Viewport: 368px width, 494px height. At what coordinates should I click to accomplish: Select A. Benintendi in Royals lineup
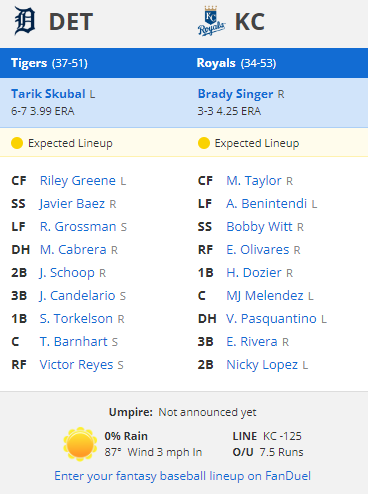[266, 204]
